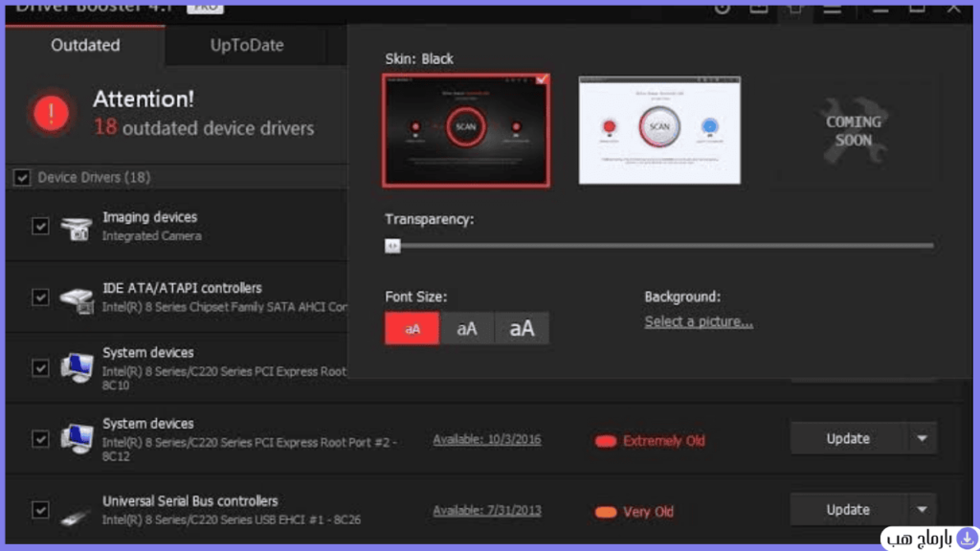
Task: Click the middle of the Transparency slider track
Action: tap(659, 246)
